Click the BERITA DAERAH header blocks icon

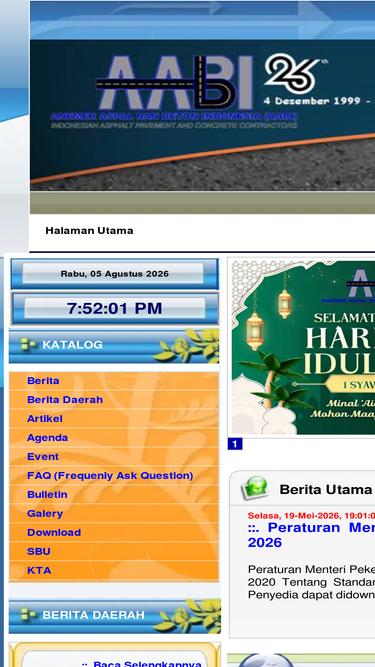(28, 615)
